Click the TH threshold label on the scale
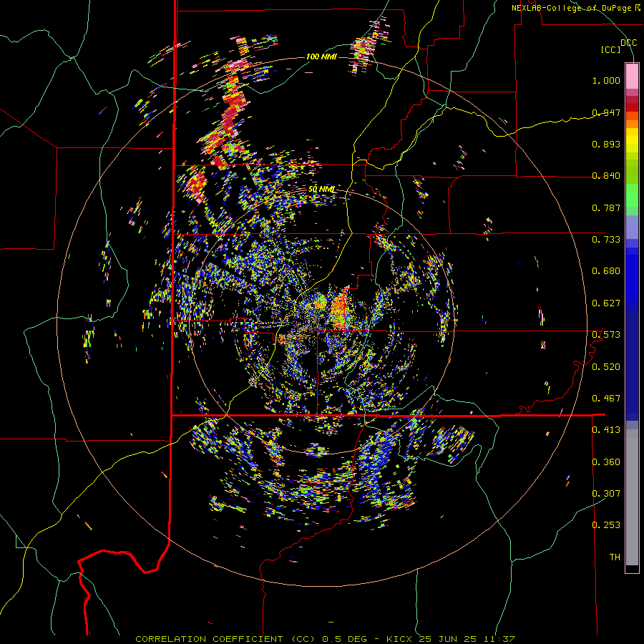644x644 pixels. [x=615, y=557]
